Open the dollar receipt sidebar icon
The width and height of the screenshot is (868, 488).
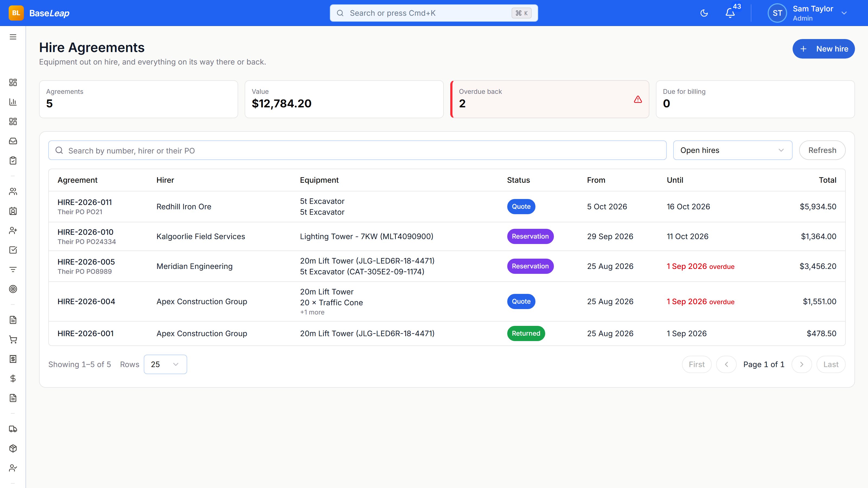(13, 359)
